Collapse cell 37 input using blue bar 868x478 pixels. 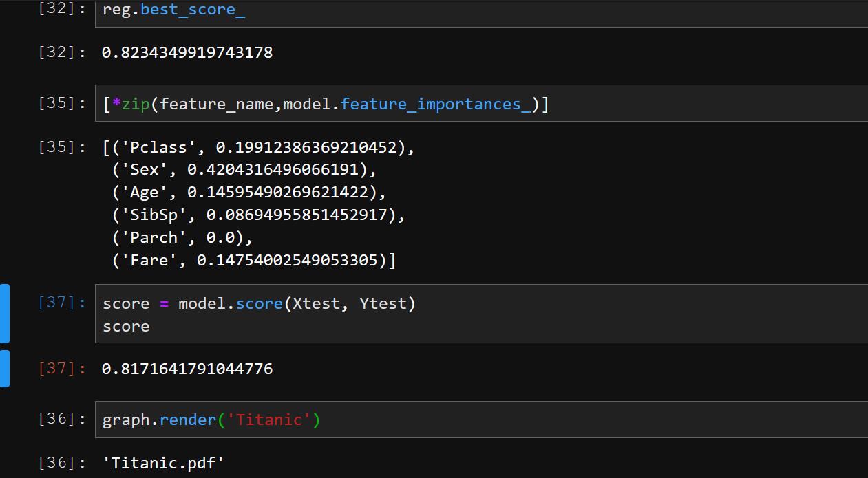pos(5,313)
